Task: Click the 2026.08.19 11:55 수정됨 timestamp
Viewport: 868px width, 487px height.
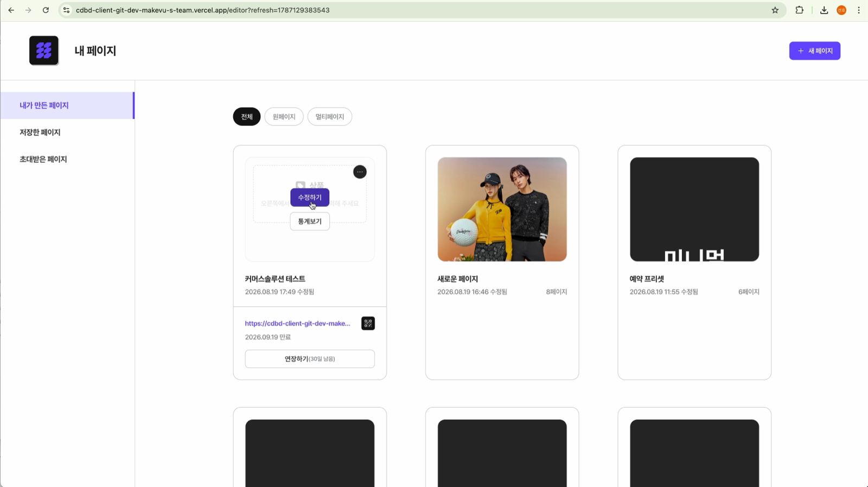Action: 663,292
